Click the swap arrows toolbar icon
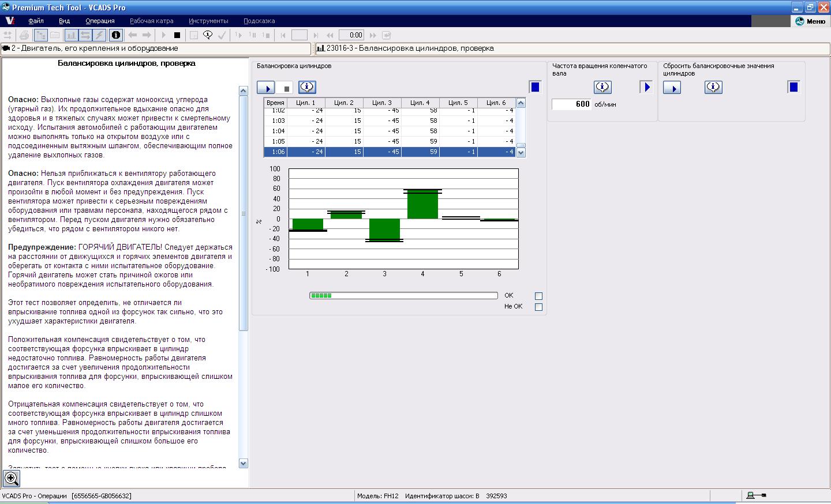 point(85,35)
